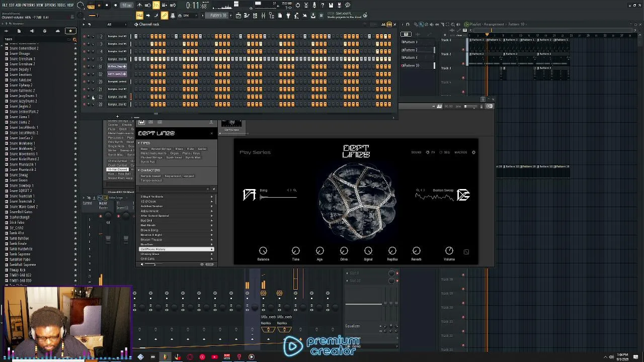Open the EDIT menu

[x=12, y=5]
